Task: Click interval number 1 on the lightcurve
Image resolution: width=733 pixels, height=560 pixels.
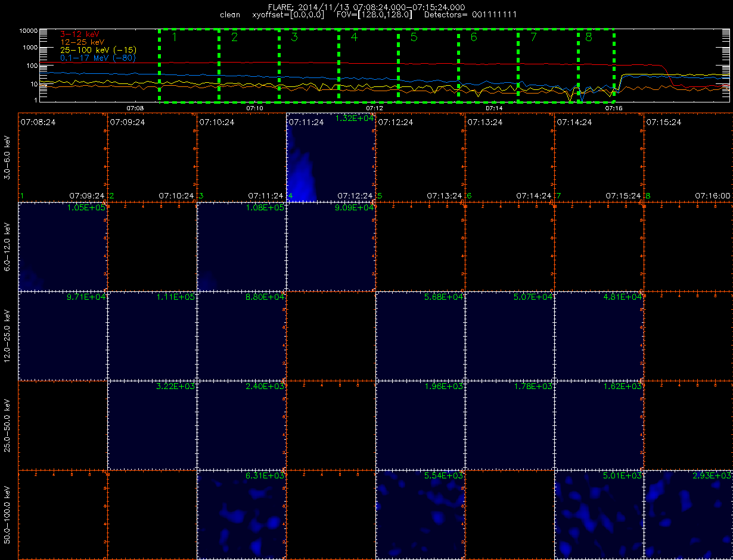Action: pyautogui.click(x=175, y=38)
